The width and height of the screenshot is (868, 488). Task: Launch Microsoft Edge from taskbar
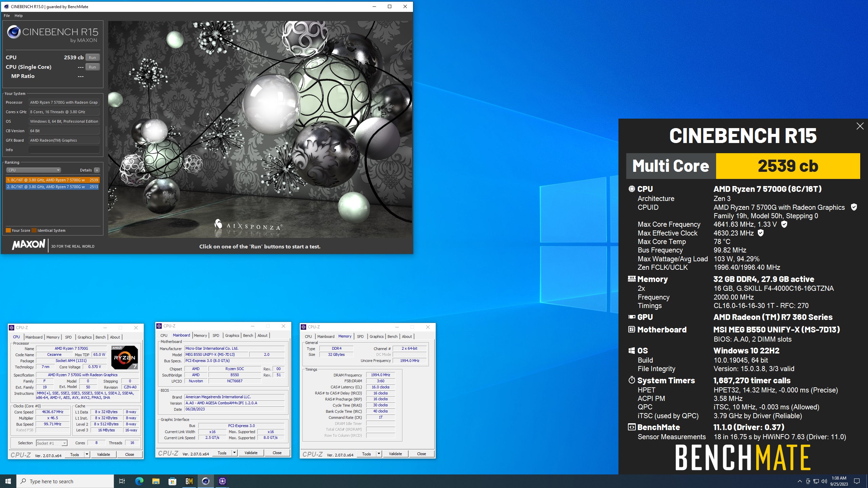(x=139, y=481)
